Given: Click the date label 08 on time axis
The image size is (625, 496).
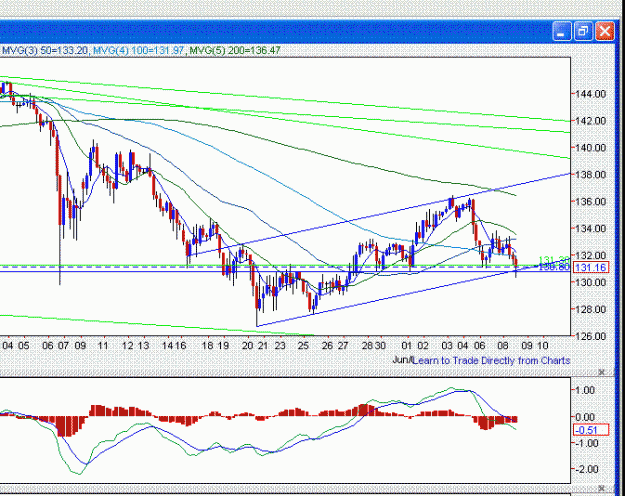Looking at the screenshot, I should tap(503, 345).
